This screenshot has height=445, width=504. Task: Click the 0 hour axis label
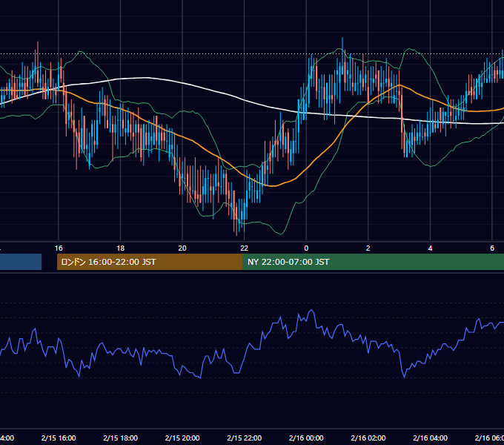(x=306, y=248)
